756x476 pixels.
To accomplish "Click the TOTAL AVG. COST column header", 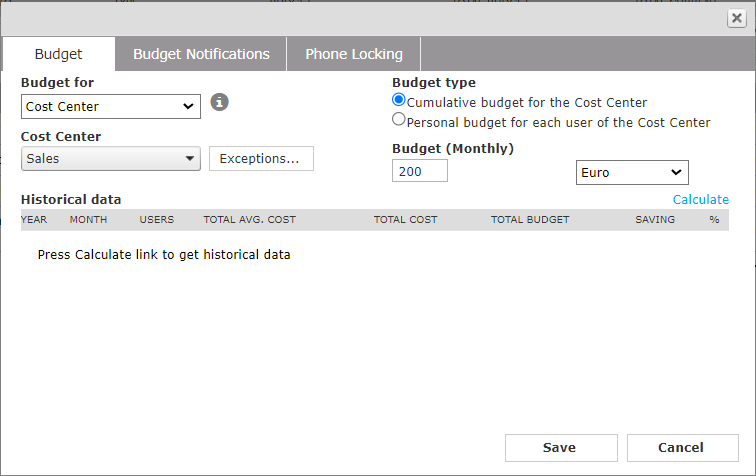I will tap(249, 219).
